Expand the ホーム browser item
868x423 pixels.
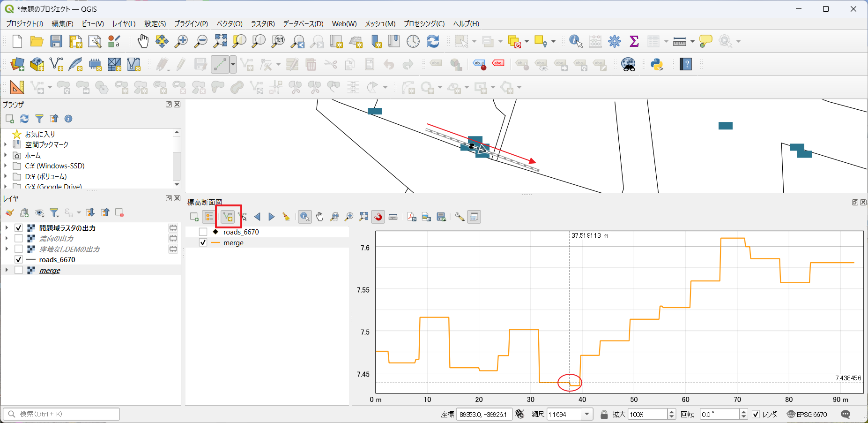point(6,155)
